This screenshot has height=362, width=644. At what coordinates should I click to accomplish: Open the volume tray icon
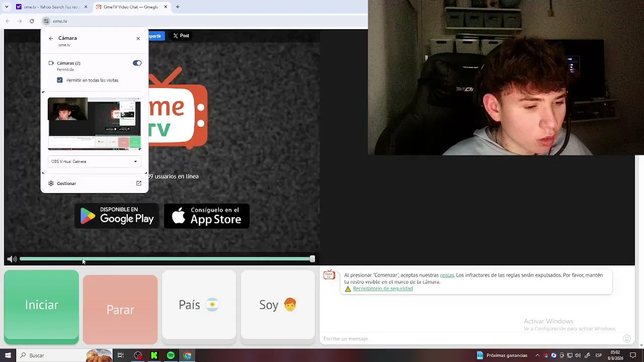(579, 355)
